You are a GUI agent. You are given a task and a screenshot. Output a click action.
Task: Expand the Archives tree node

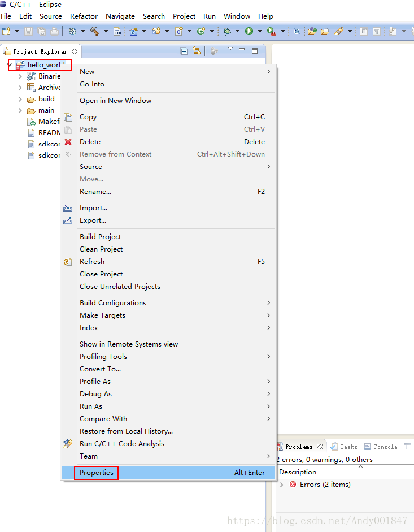[20, 88]
